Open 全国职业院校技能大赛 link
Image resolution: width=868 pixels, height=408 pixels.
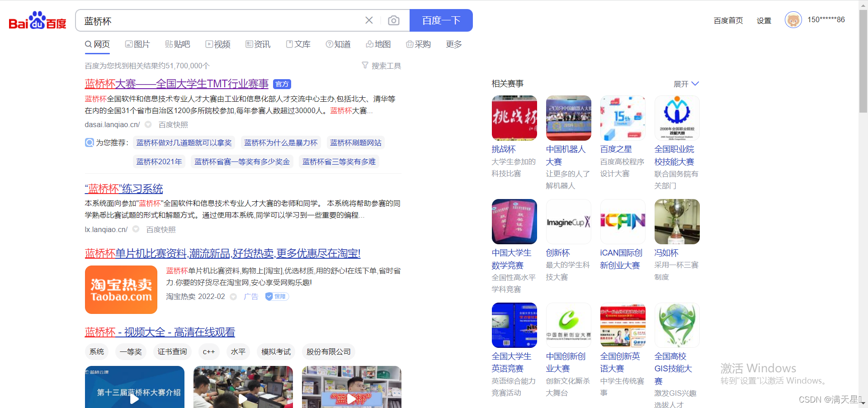[x=675, y=156]
